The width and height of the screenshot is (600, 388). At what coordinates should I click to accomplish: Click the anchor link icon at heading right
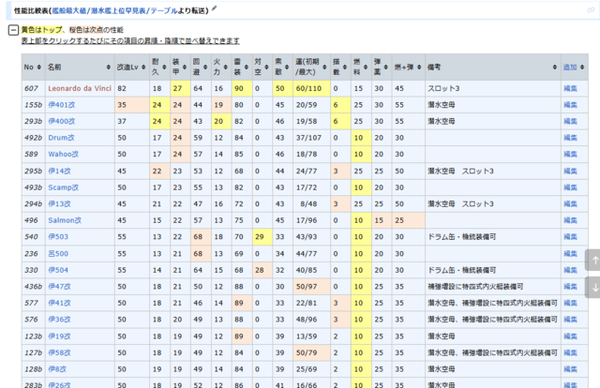coord(591,10)
